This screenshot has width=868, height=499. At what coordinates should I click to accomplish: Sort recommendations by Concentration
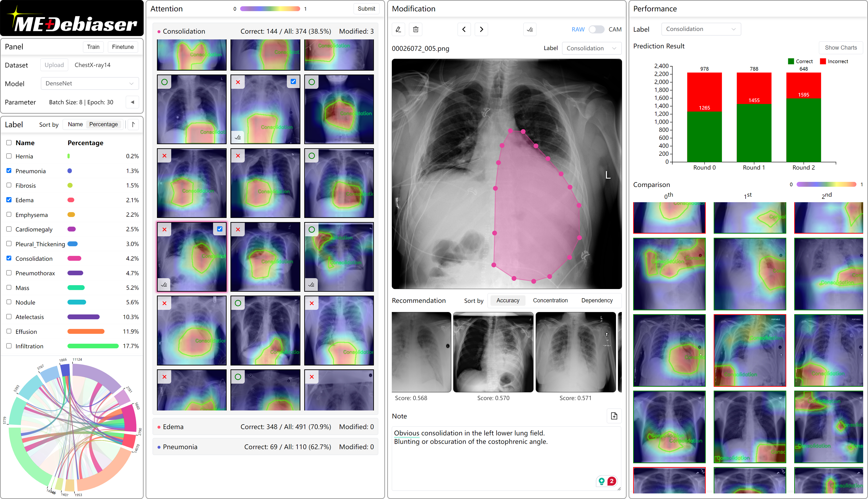click(x=550, y=300)
